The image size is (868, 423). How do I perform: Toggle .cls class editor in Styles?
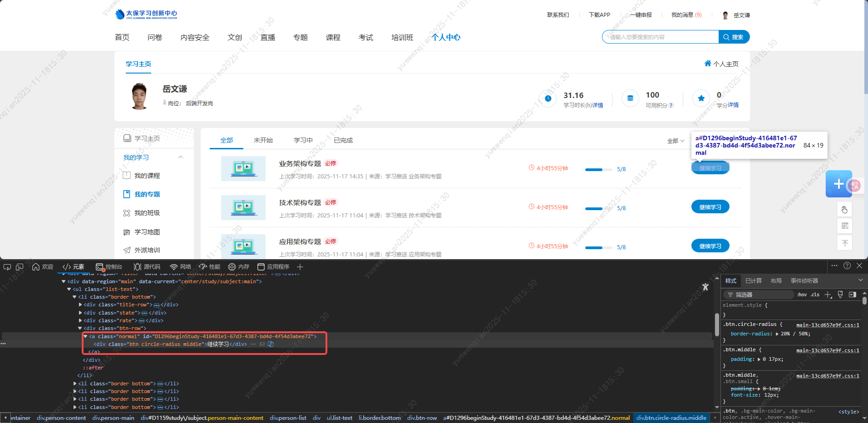(815, 295)
